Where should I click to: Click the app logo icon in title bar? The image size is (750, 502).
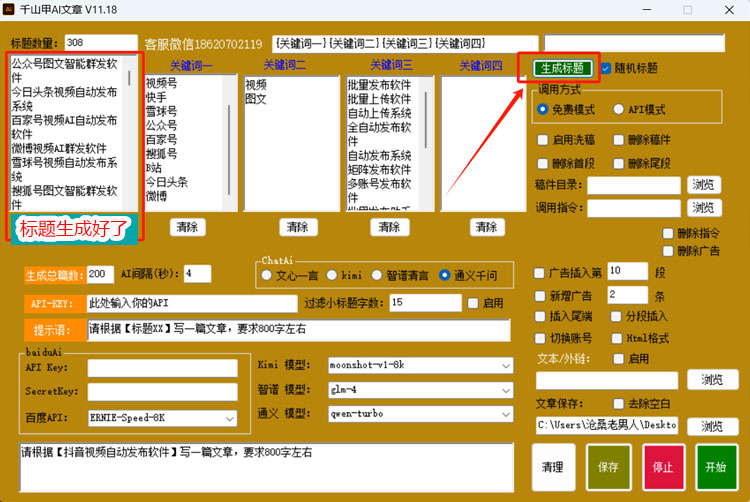(x=8, y=9)
